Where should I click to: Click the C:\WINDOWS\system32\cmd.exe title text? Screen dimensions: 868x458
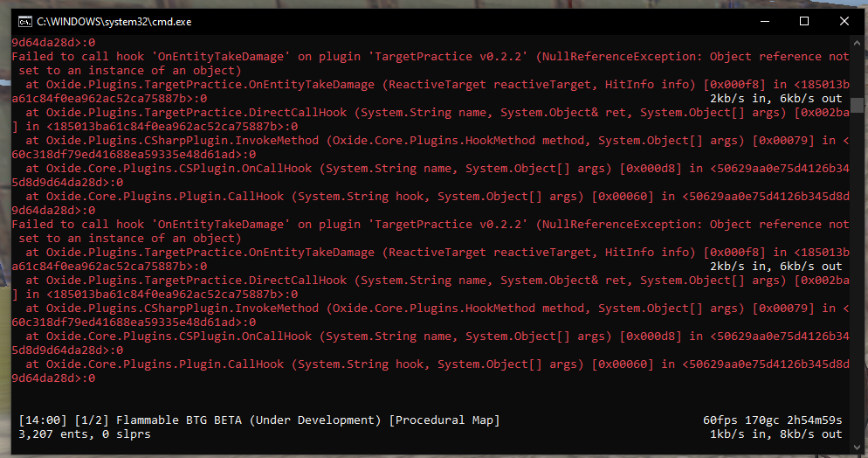tap(114, 22)
